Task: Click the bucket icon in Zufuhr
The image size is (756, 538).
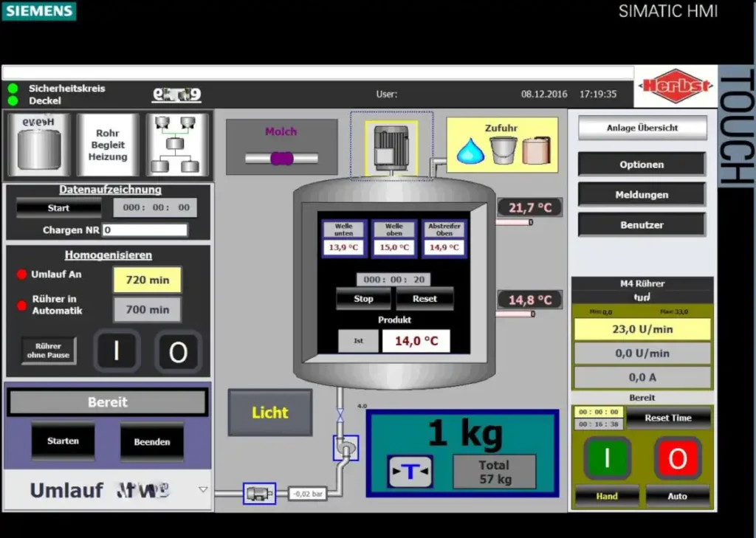Action: click(503, 150)
